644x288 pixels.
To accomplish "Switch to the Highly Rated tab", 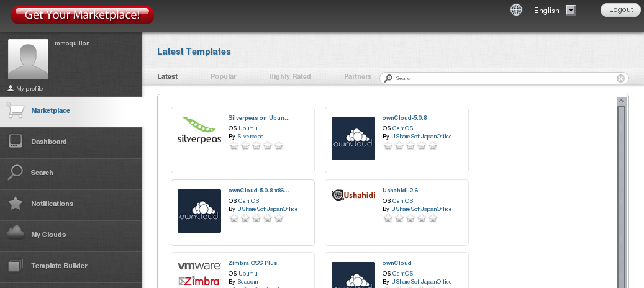I will (289, 77).
